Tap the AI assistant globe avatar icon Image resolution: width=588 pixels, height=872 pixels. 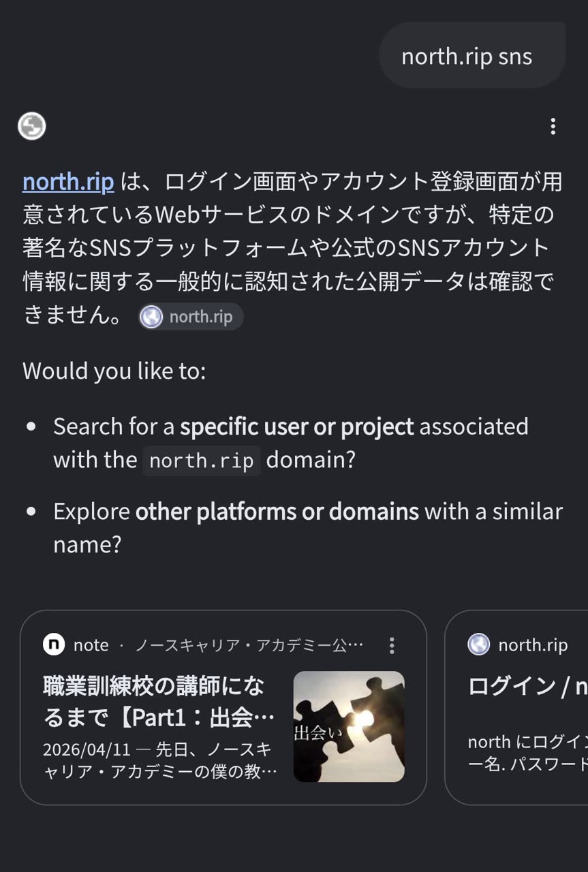(x=32, y=126)
